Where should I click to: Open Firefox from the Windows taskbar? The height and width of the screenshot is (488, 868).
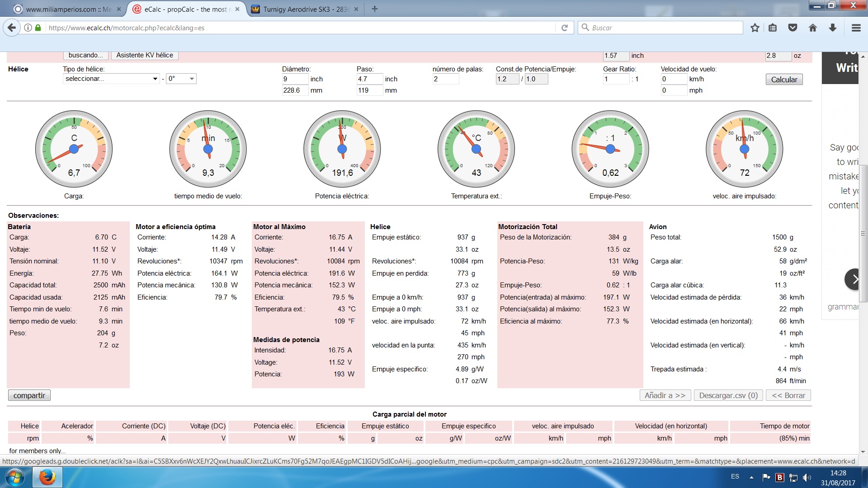(x=47, y=477)
